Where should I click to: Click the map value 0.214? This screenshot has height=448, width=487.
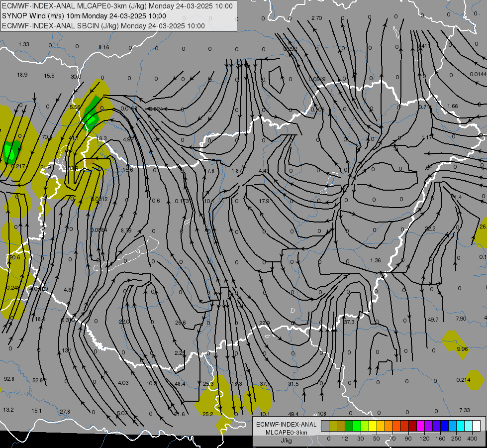(x=464, y=380)
